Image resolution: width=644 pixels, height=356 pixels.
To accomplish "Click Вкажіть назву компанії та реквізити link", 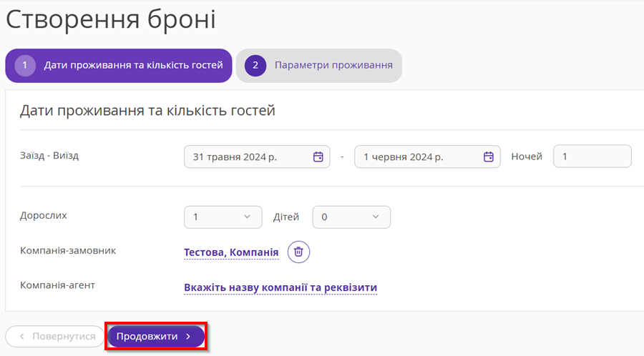I will pyautogui.click(x=280, y=287).
